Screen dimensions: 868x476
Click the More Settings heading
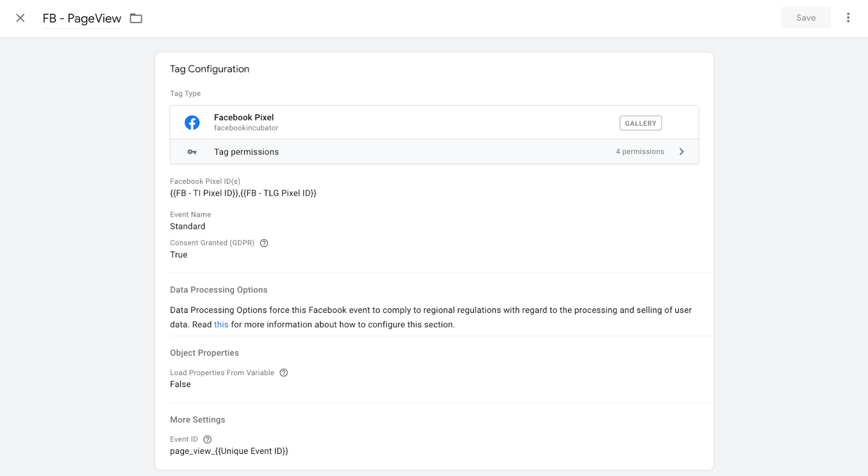coord(197,420)
